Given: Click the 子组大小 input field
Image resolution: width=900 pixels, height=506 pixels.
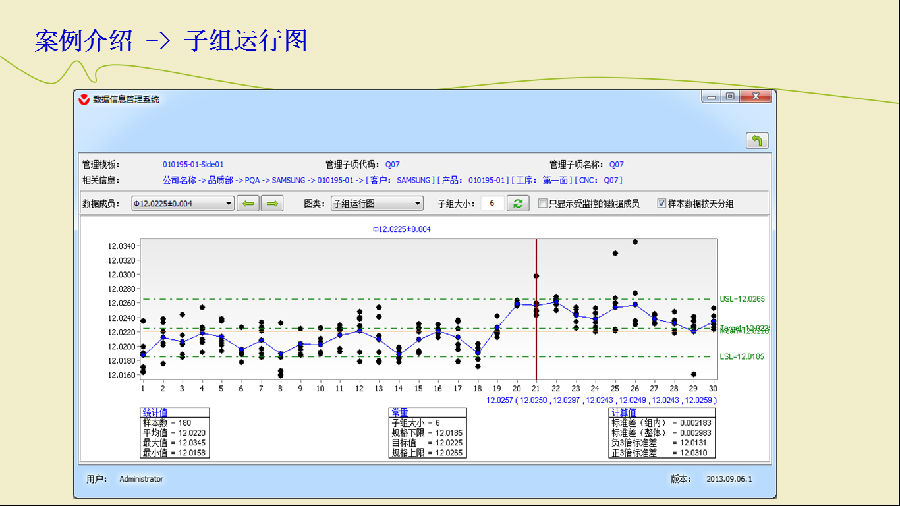Looking at the screenshot, I should pyautogui.click(x=490, y=203).
